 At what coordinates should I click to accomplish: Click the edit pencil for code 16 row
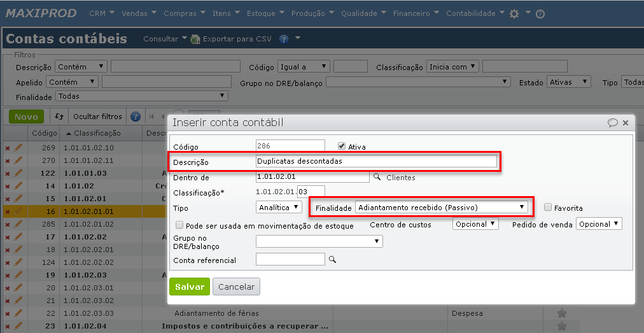point(18,211)
